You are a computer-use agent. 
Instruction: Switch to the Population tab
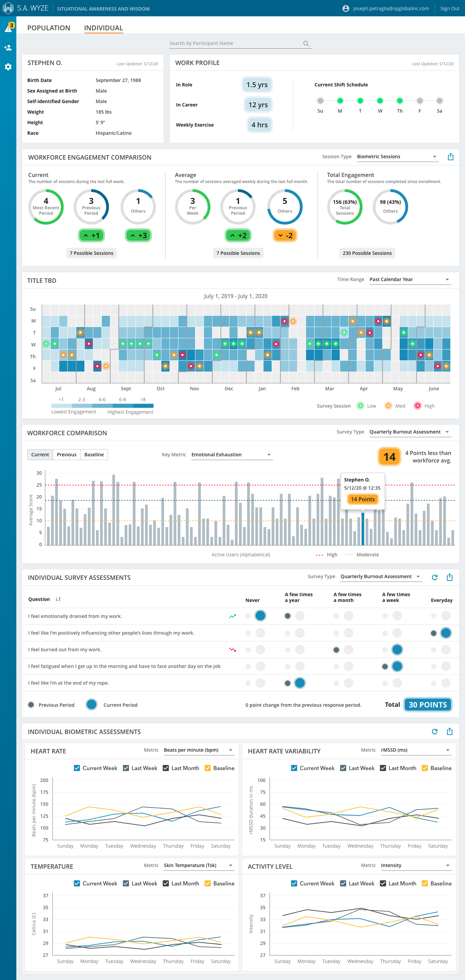click(49, 28)
